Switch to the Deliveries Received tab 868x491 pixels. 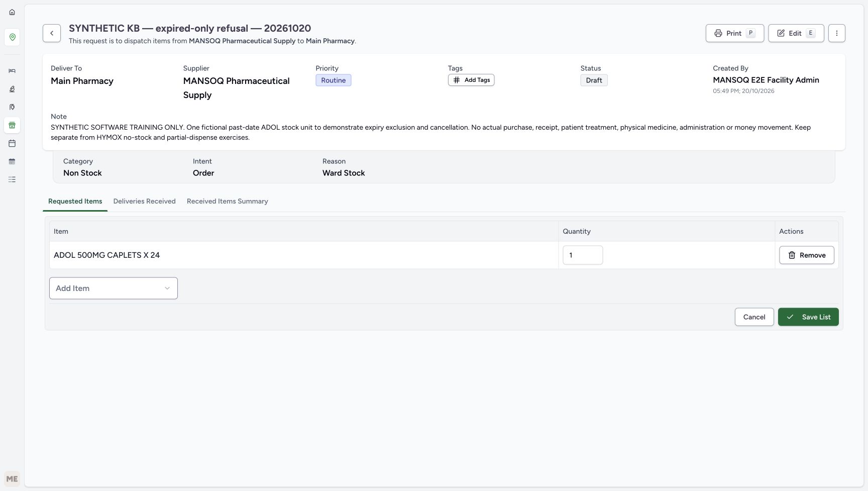[145, 201]
